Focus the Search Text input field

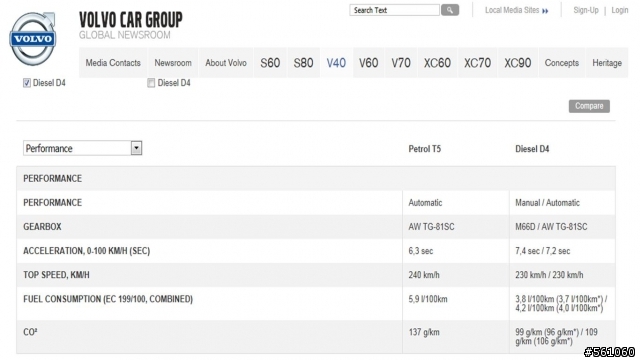point(394,10)
